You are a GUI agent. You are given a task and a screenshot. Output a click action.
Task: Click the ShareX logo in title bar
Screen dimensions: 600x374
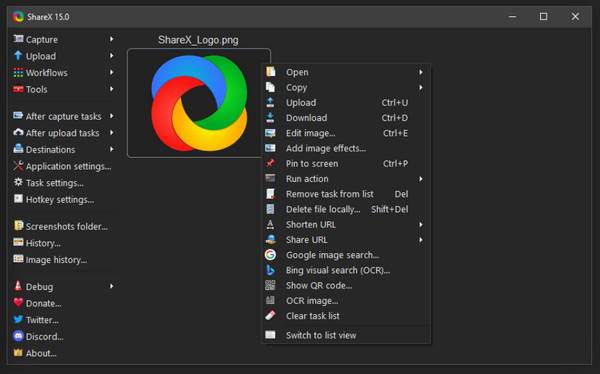click(18, 17)
